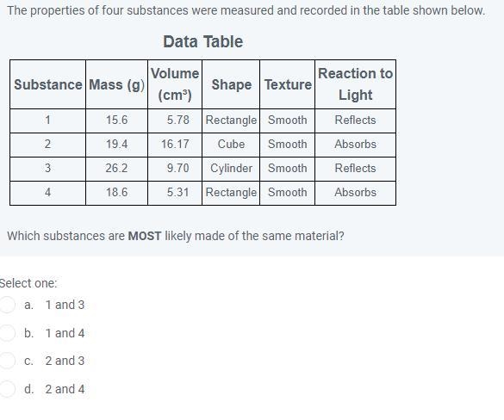
Task: Click the Cylinder shape cell
Action: [231, 169]
